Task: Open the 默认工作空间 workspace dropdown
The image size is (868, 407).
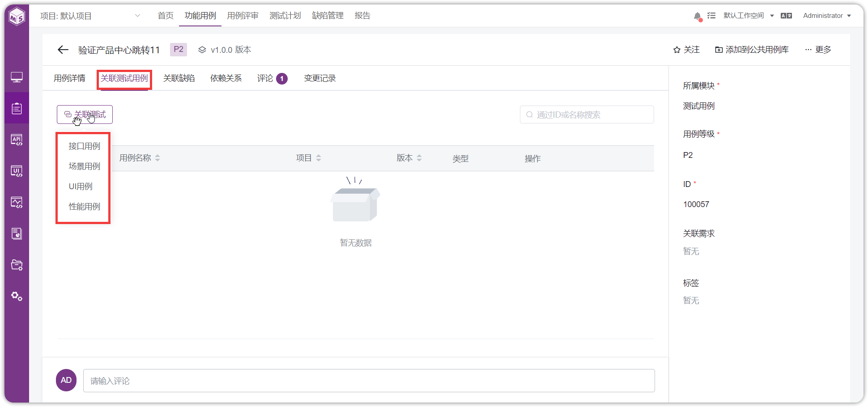Action: pyautogui.click(x=749, y=16)
